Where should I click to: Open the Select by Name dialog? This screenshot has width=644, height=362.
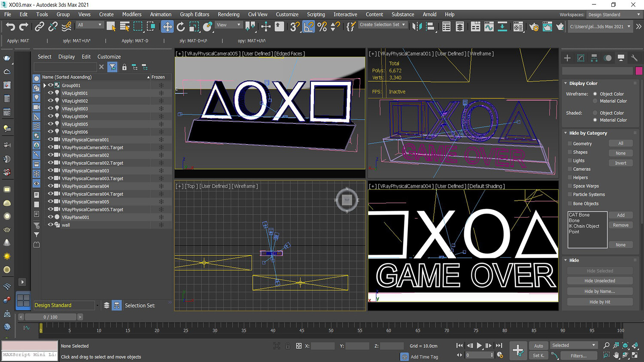click(x=125, y=27)
